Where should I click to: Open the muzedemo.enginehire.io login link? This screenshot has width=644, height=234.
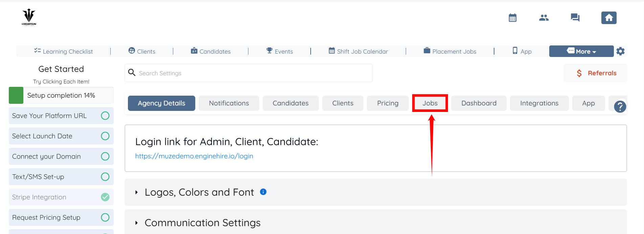(194, 156)
